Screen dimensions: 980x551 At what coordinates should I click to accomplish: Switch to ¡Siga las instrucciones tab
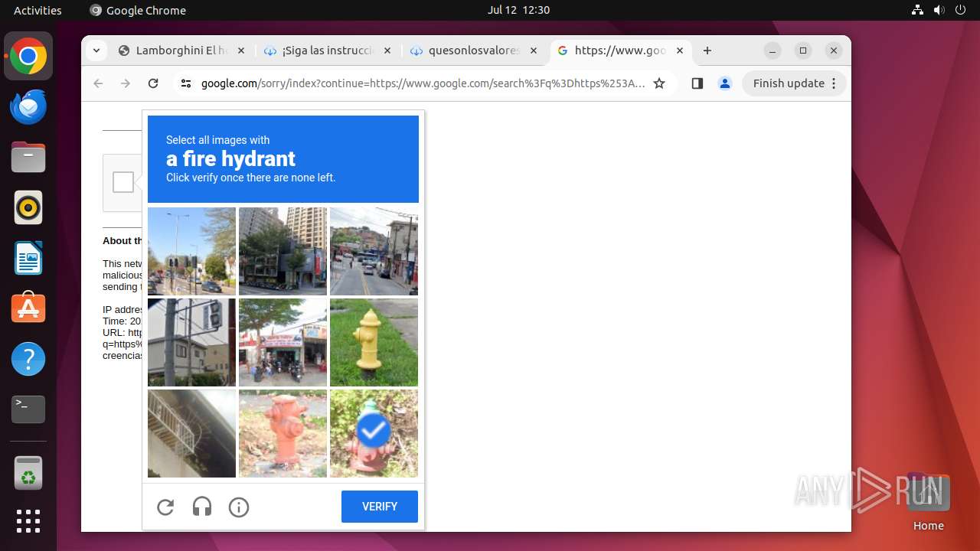click(x=327, y=51)
